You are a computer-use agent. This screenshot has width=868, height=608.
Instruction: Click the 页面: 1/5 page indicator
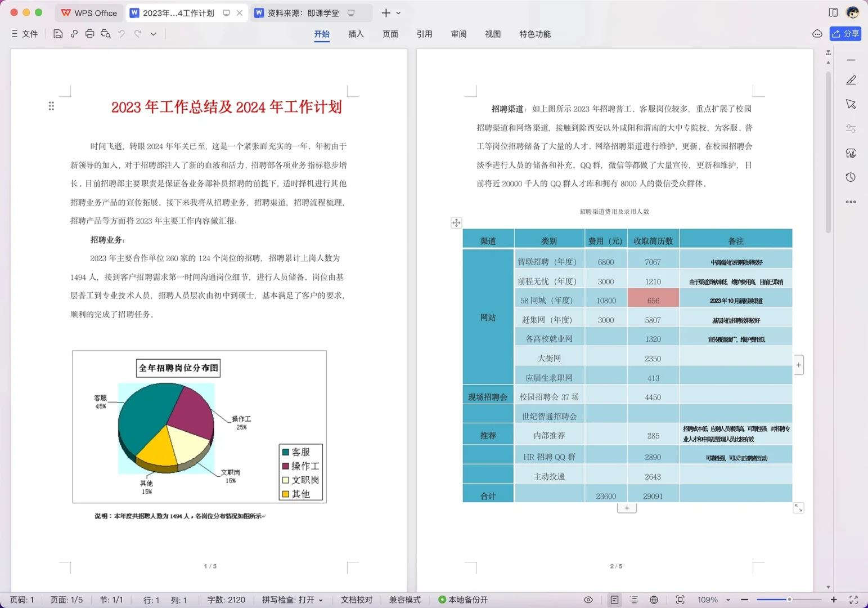point(66,600)
